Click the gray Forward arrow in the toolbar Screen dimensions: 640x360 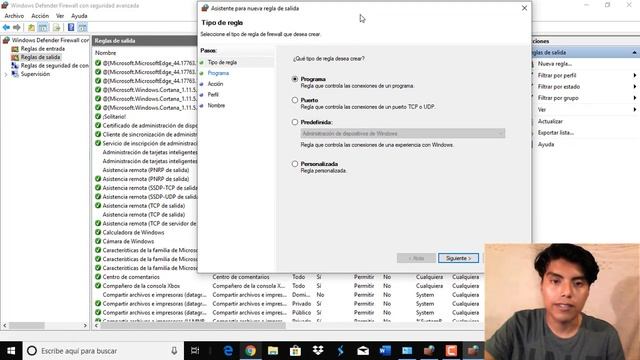coord(17,27)
